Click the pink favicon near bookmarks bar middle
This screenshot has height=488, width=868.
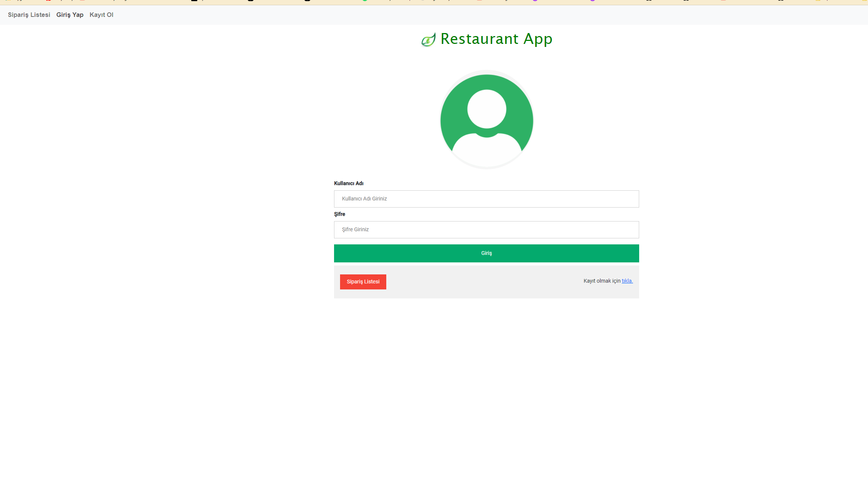479,1
